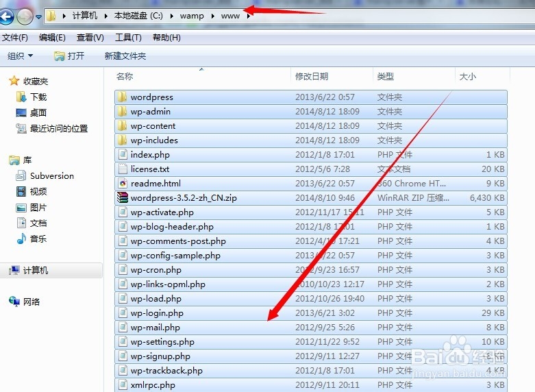Open the 工具(T) menu

pos(128,38)
